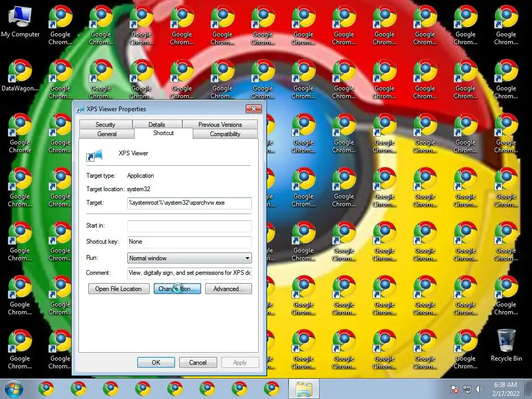Click the Chrome taskbar icon beside the Explorer button

coord(272,389)
